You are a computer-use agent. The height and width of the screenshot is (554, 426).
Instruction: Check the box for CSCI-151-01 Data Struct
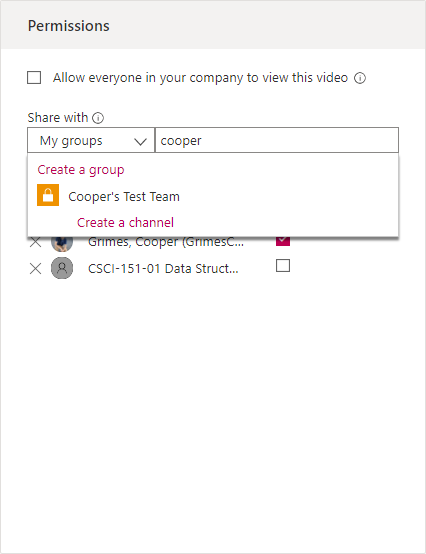pos(283,266)
